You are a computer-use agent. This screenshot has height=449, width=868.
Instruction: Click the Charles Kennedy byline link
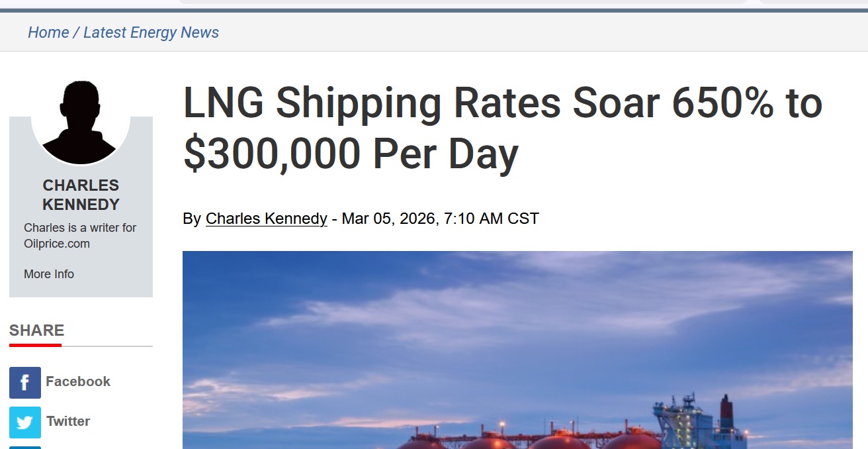[266, 219]
